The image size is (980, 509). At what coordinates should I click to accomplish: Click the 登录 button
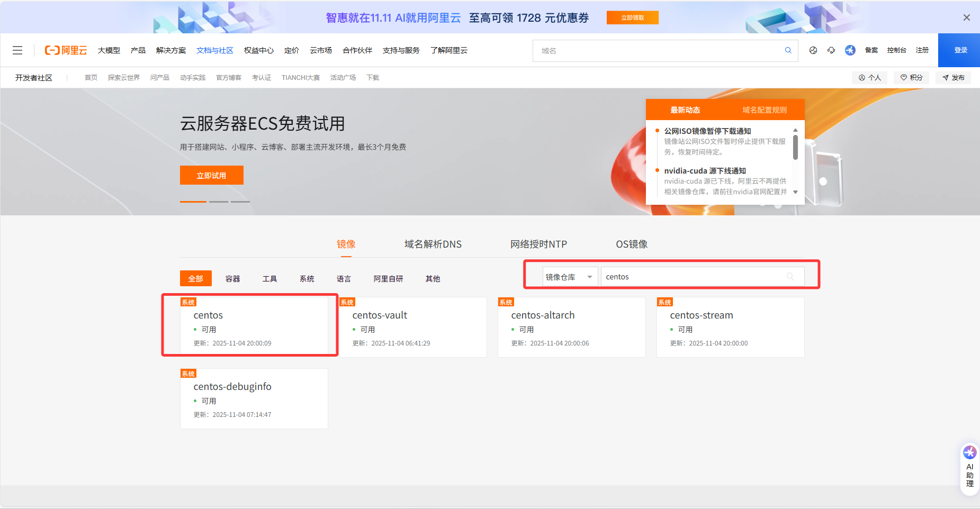coord(960,50)
